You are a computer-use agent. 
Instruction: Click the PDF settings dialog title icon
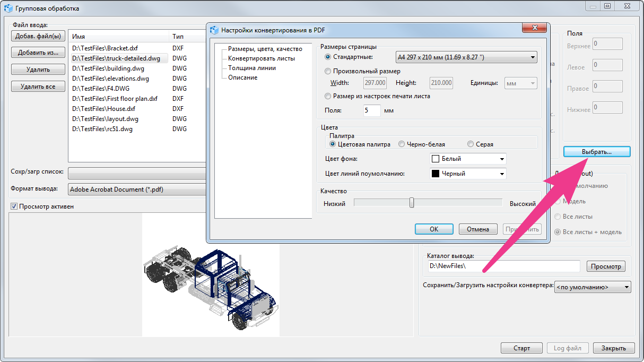214,30
